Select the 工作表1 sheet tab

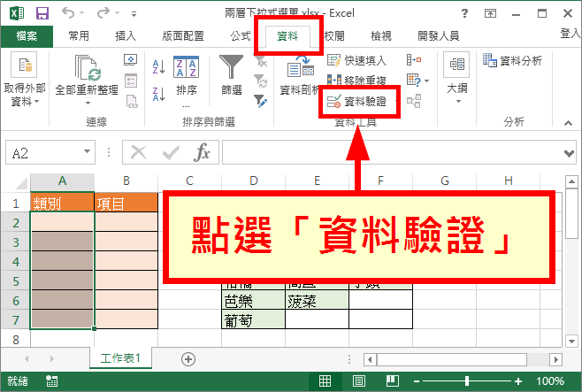point(120,358)
